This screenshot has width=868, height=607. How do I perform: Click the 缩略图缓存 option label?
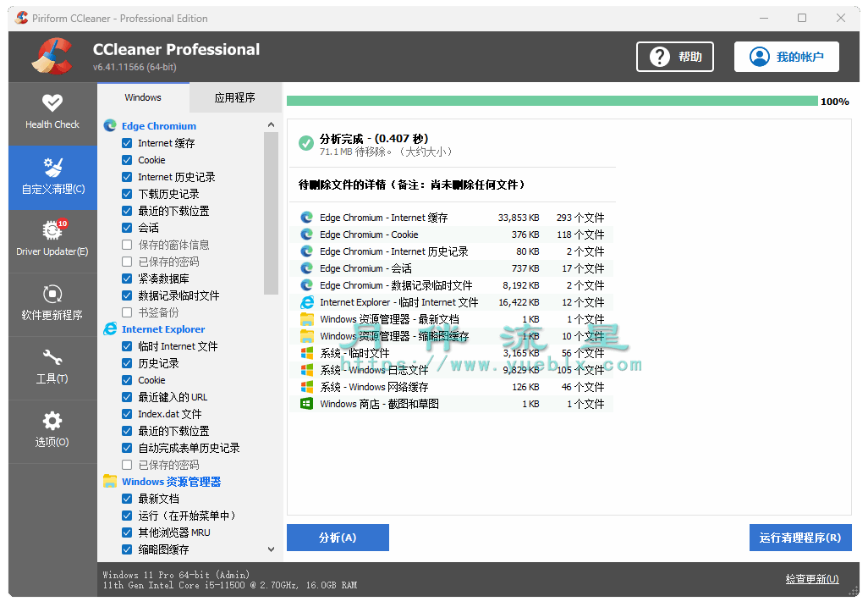tap(163, 549)
